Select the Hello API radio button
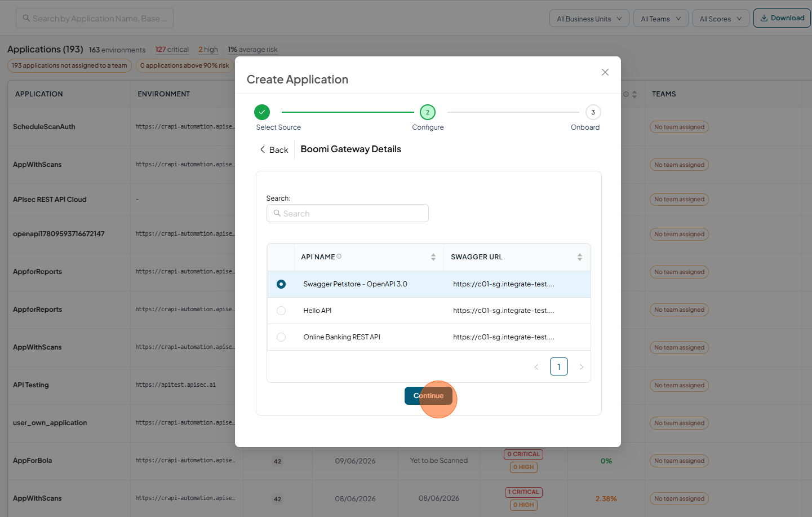The height and width of the screenshot is (517, 812). [x=281, y=311]
